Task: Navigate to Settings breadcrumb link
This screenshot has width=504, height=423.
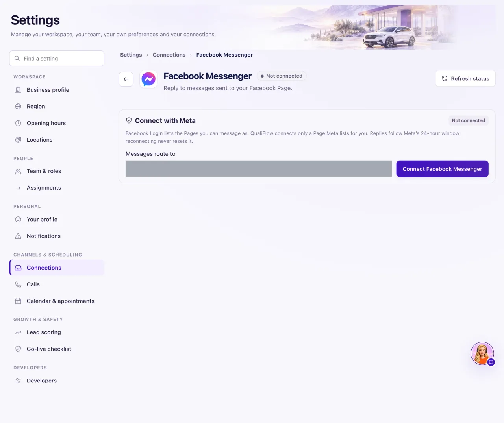Action: (131, 55)
